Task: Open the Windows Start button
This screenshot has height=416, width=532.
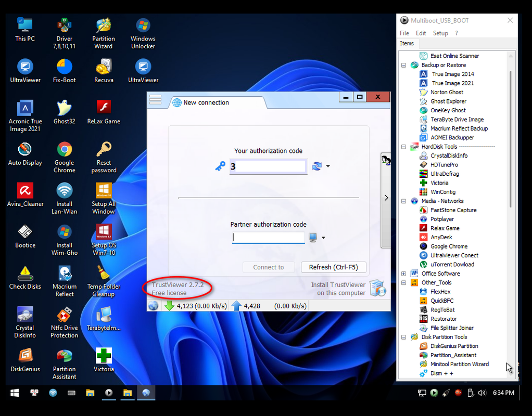Action: click(15, 393)
